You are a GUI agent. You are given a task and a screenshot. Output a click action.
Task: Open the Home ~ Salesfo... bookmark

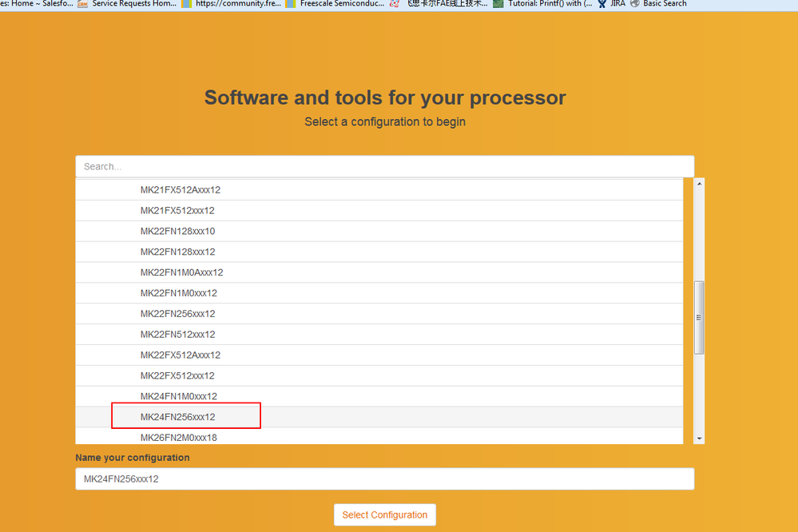click(37, 4)
